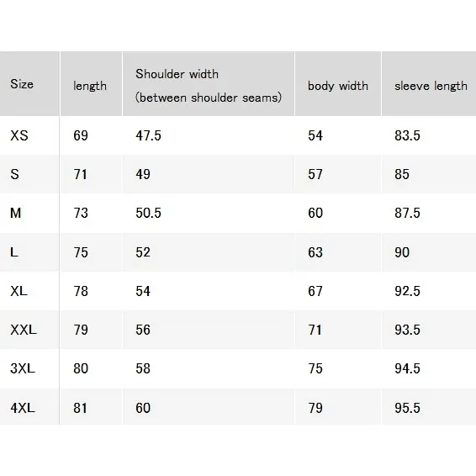
Task: Click sleeve length value 92.5
Action: click(407, 291)
